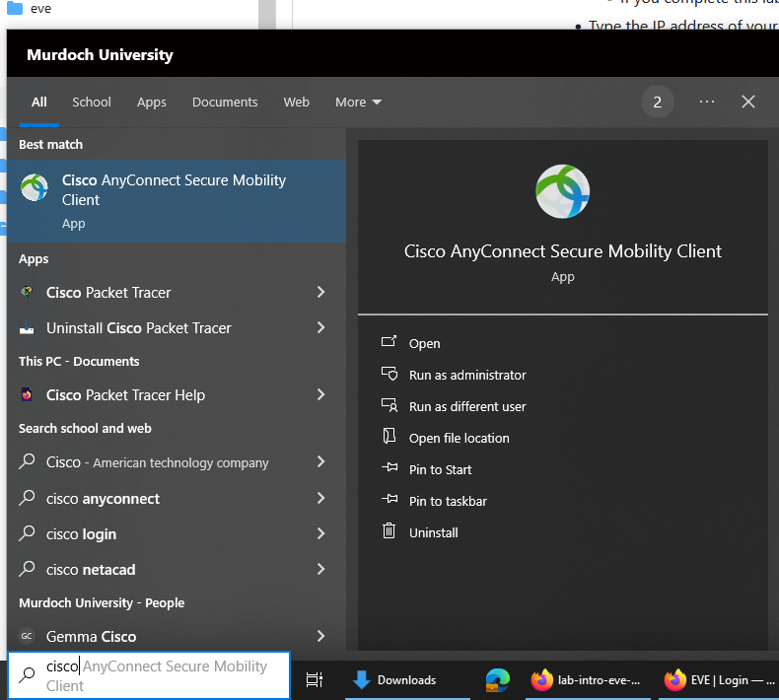Image resolution: width=779 pixels, height=700 pixels.
Task: Click the Run as administrator shield icon
Action: click(x=389, y=374)
